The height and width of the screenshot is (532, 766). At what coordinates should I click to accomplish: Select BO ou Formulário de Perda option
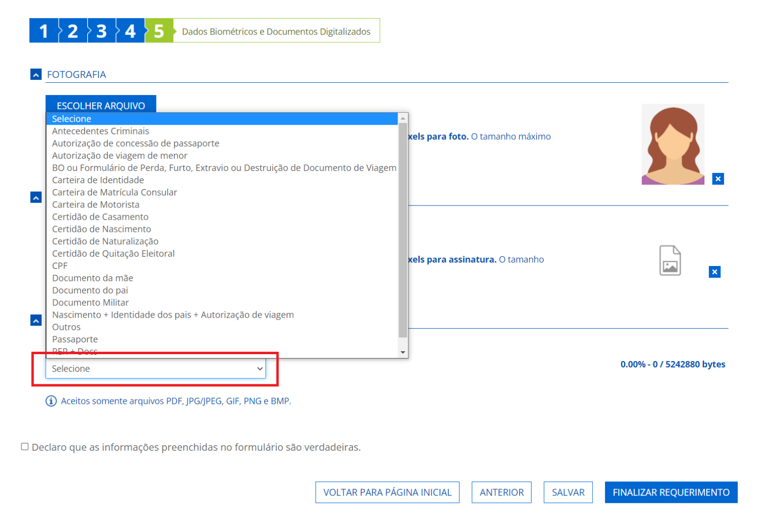click(x=222, y=168)
